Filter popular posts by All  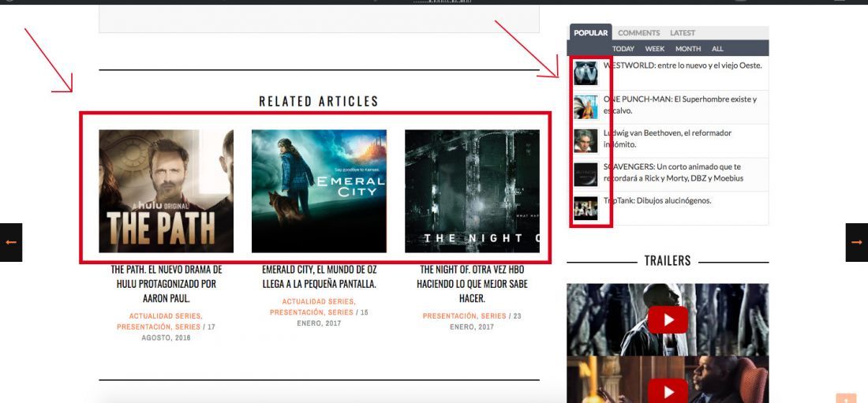click(717, 49)
